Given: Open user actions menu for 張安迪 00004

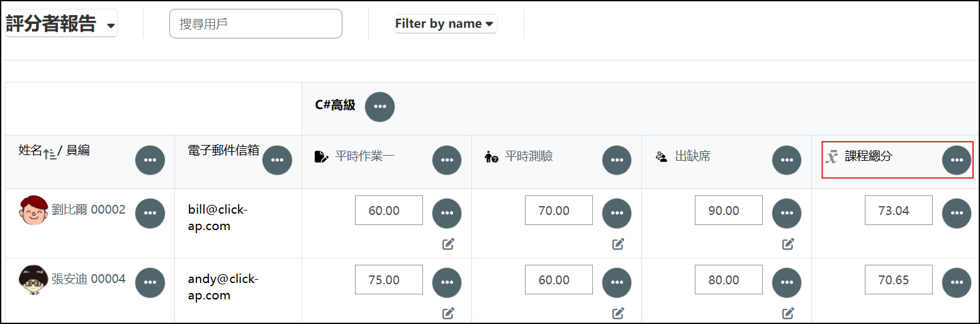Looking at the screenshot, I should [x=150, y=282].
